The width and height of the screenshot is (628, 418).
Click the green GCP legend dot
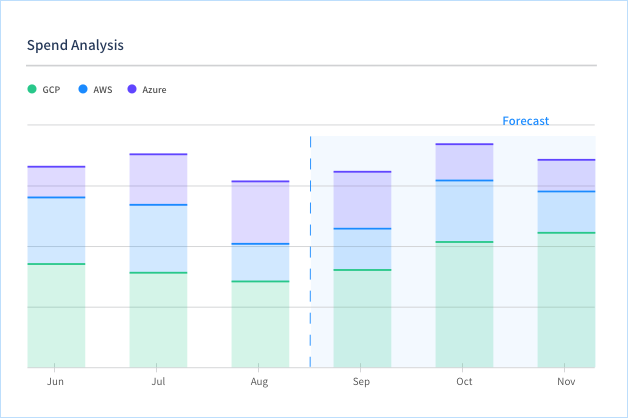(x=32, y=89)
